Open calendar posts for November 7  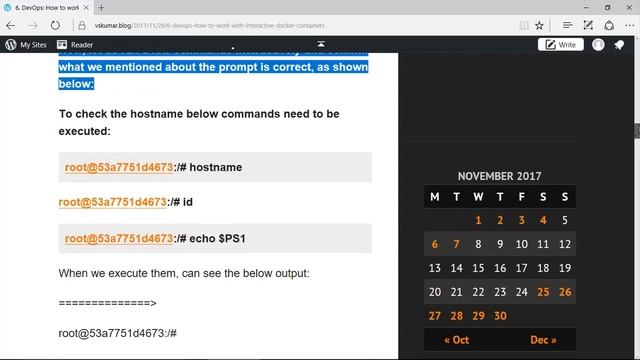[456, 244]
